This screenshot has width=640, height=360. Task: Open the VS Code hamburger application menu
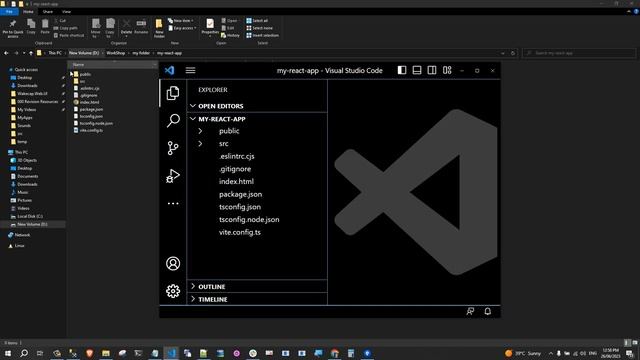click(191, 70)
